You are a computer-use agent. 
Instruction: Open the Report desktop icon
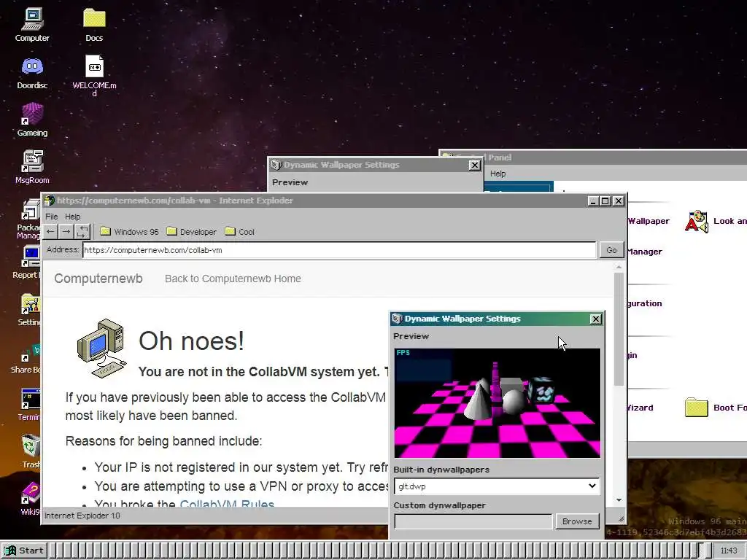coord(27,262)
